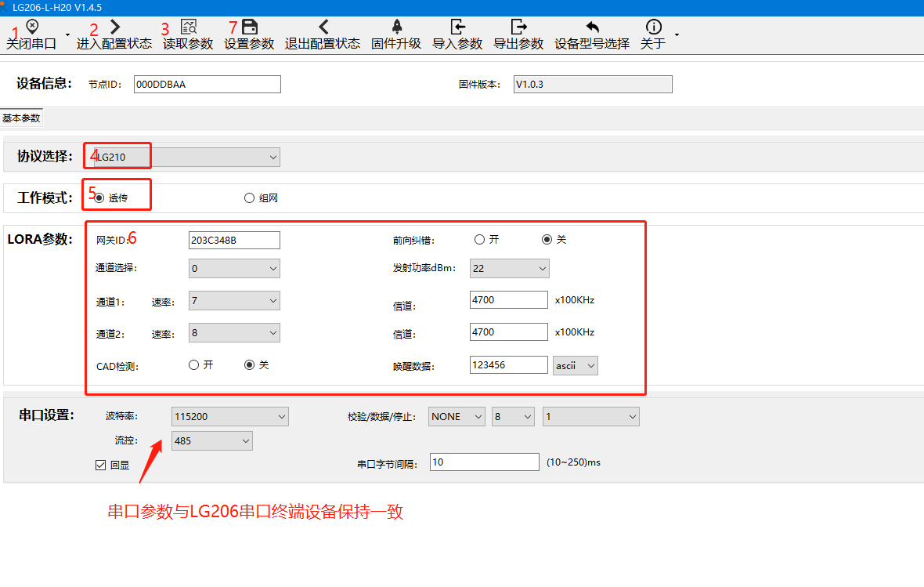Click the 网关ID input field

[x=234, y=241]
